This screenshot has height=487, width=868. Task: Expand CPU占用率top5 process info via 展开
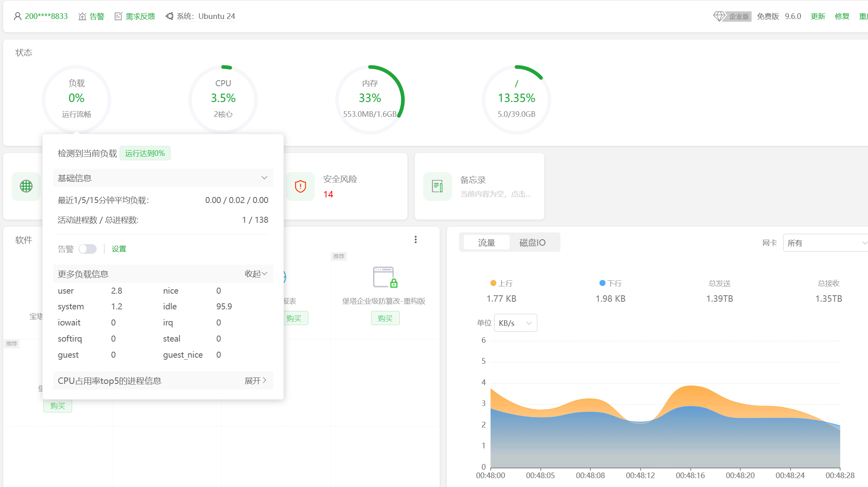click(x=255, y=380)
